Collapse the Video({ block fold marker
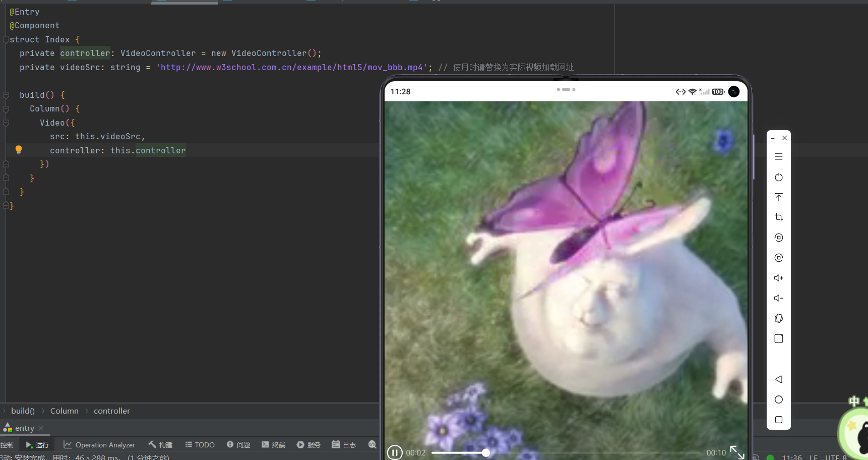Screen dimensions: 868x460 6,123
